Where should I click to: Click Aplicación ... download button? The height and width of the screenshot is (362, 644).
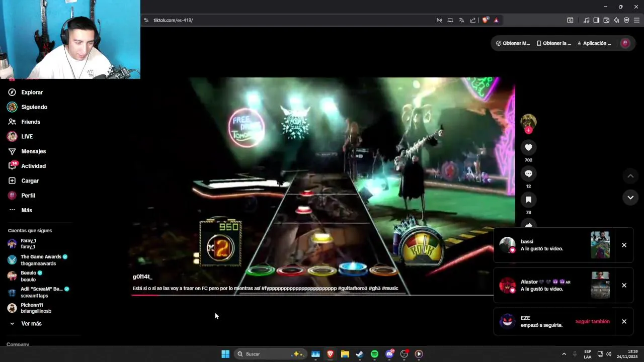pyautogui.click(x=594, y=43)
